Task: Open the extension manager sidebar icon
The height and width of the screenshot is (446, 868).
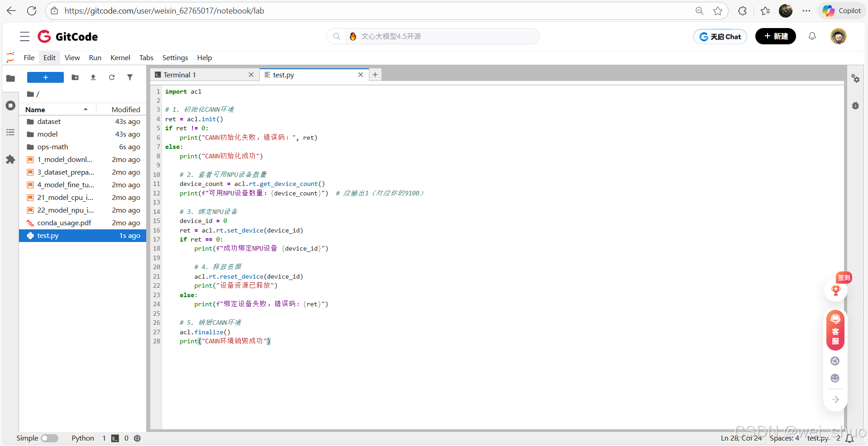Action: (11, 160)
